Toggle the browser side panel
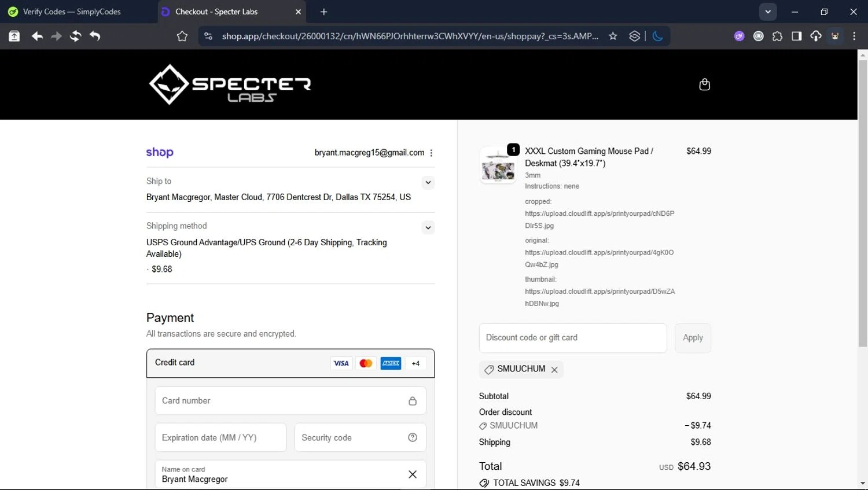The width and height of the screenshot is (868, 490). coord(796,36)
